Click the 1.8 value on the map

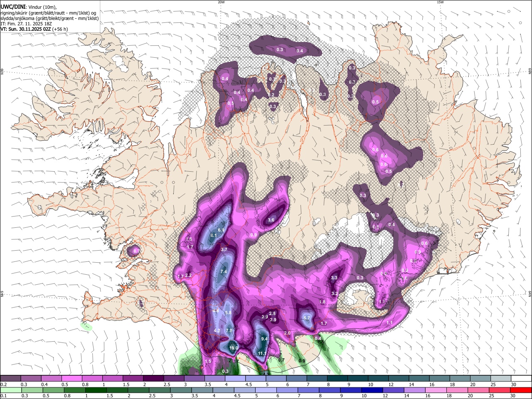tap(322, 302)
